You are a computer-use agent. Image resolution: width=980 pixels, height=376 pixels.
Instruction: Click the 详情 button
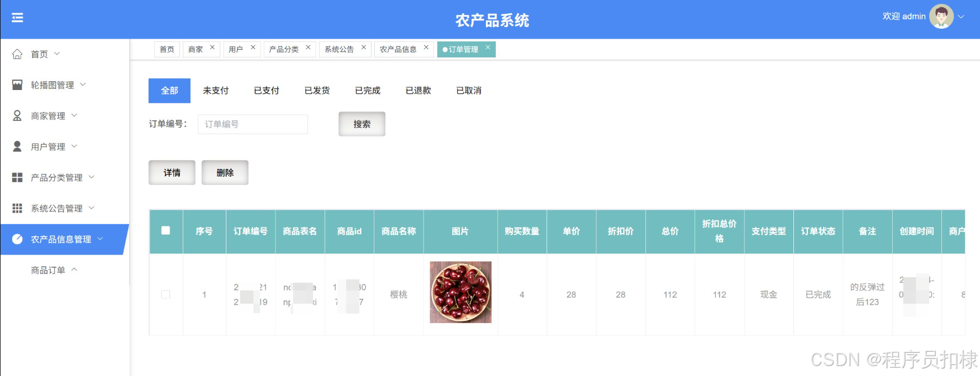click(x=172, y=173)
